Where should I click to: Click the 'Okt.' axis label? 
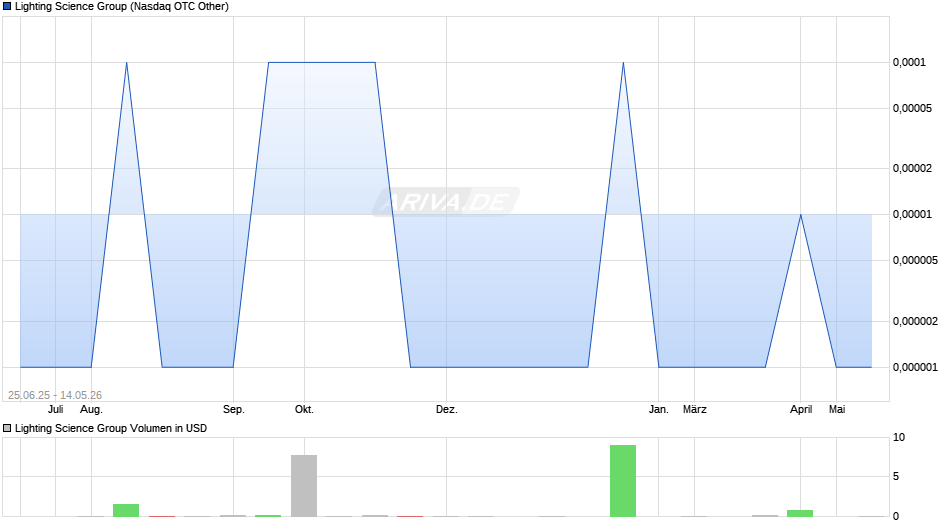pos(305,410)
